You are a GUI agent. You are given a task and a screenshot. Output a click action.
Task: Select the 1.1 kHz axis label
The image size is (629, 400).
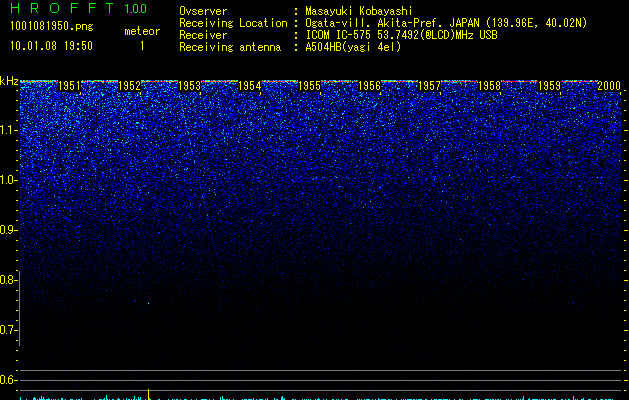[9, 130]
